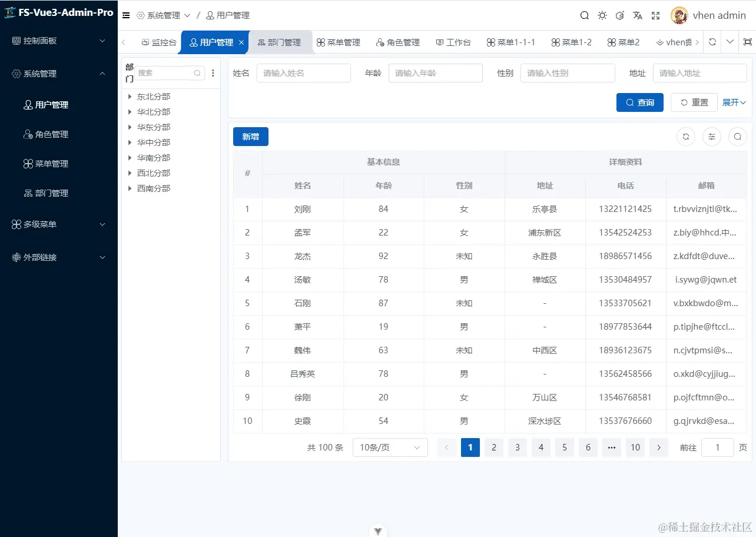
Task: Switch to the 部门管理 tab
Action: coord(280,42)
